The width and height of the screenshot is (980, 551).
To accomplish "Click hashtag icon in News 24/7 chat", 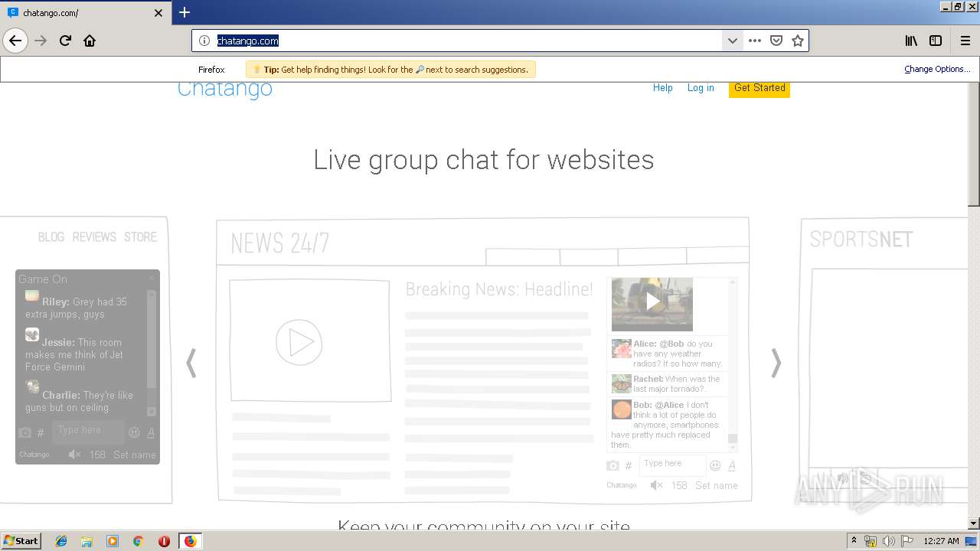I will pos(629,465).
